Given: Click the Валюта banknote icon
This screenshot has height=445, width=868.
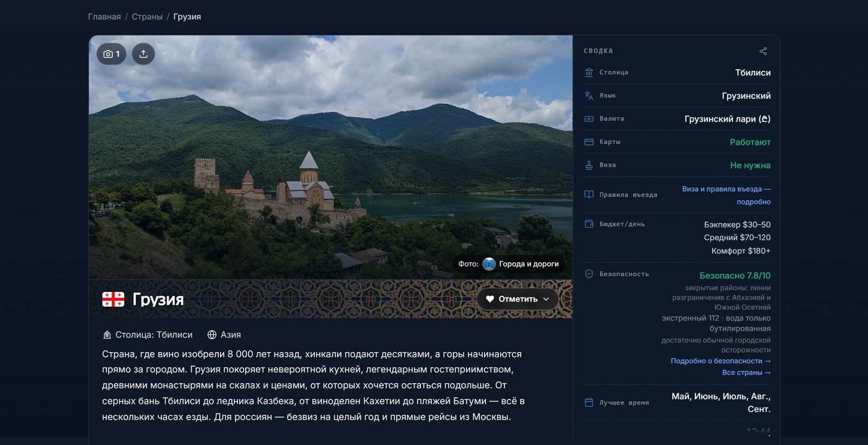Looking at the screenshot, I should [589, 119].
